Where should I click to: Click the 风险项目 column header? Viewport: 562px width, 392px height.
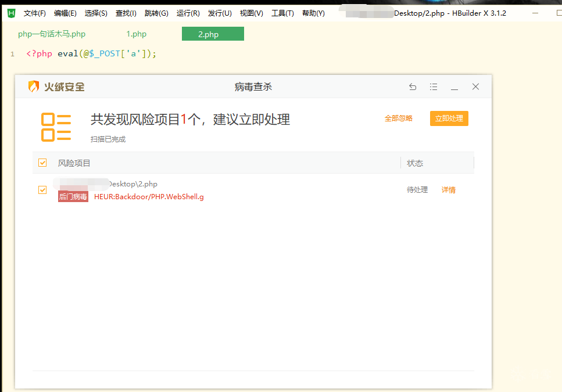click(x=74, y=163)
